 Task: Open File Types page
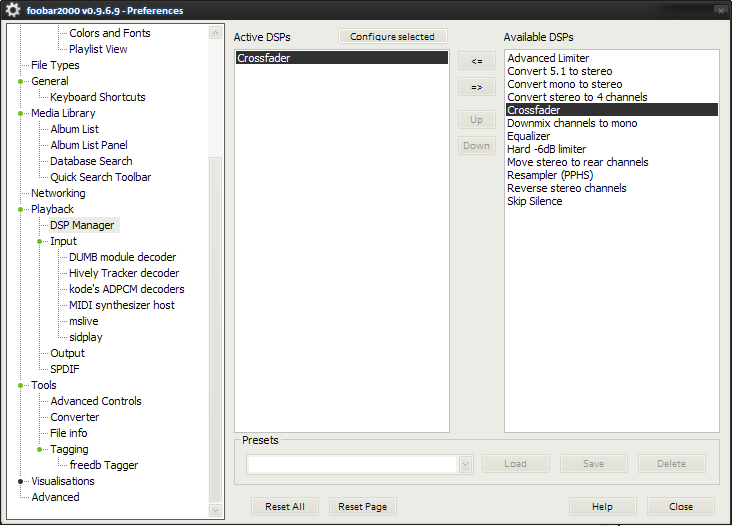pyautogui.click(x=55, y=65)
